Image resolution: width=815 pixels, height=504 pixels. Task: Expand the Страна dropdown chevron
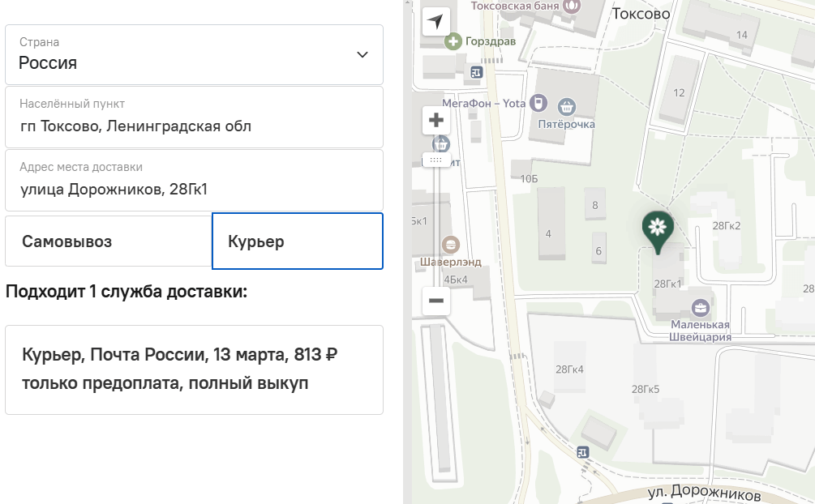click(362, 55)
